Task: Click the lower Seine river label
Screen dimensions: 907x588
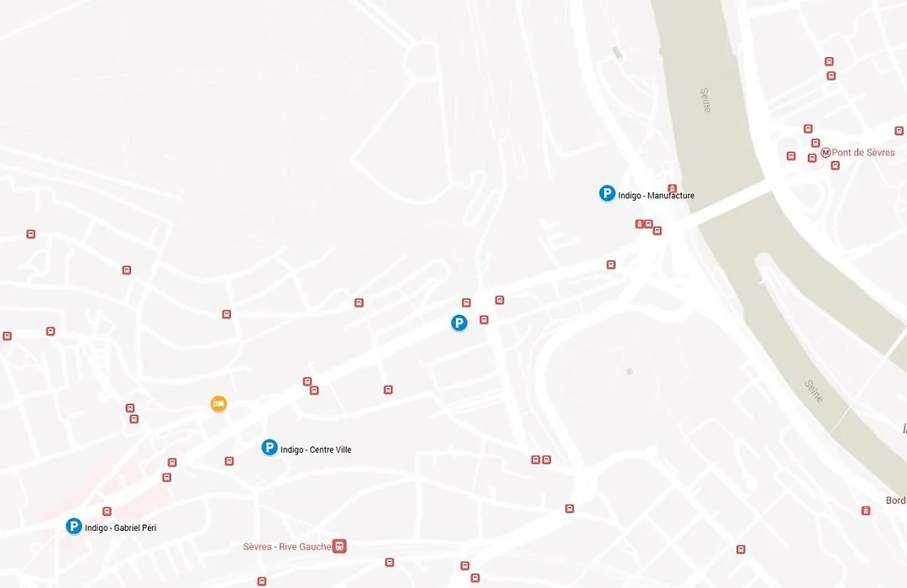Action: (x=814, y=391)
